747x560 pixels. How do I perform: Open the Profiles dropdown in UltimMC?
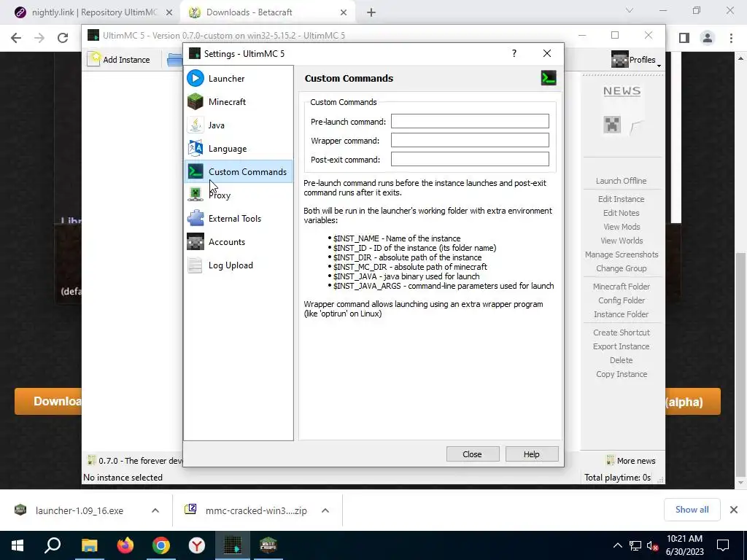636,60
